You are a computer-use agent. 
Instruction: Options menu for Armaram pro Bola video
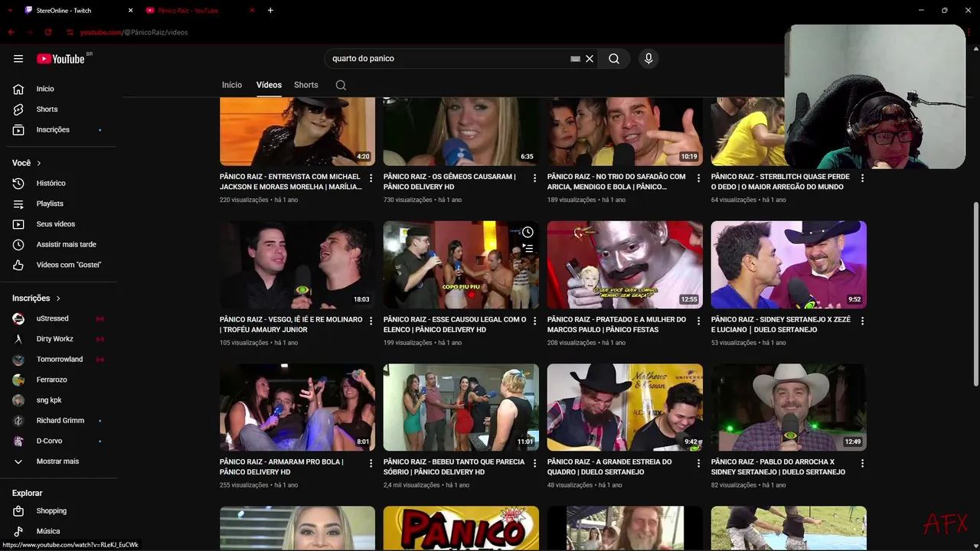pyautogui.click(x=371, y=464)
